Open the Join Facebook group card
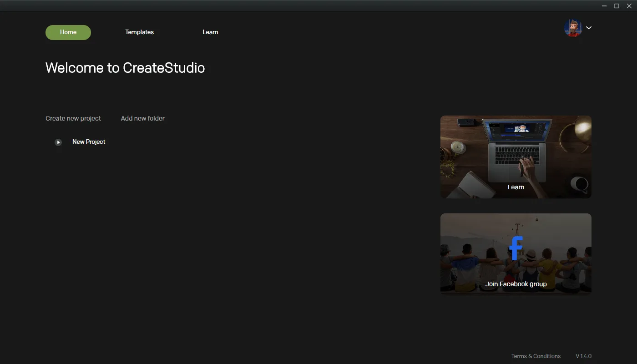The height and width of the screenshot is (364, 637). point(516,254)
